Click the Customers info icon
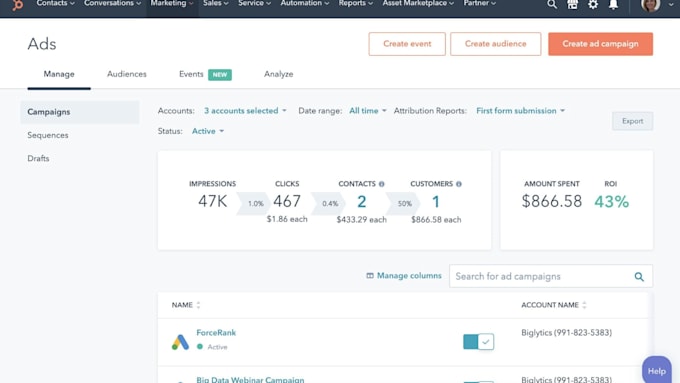The width and height of the screenshot is (680, 383). pyautogui.click(x=459, y=184)
